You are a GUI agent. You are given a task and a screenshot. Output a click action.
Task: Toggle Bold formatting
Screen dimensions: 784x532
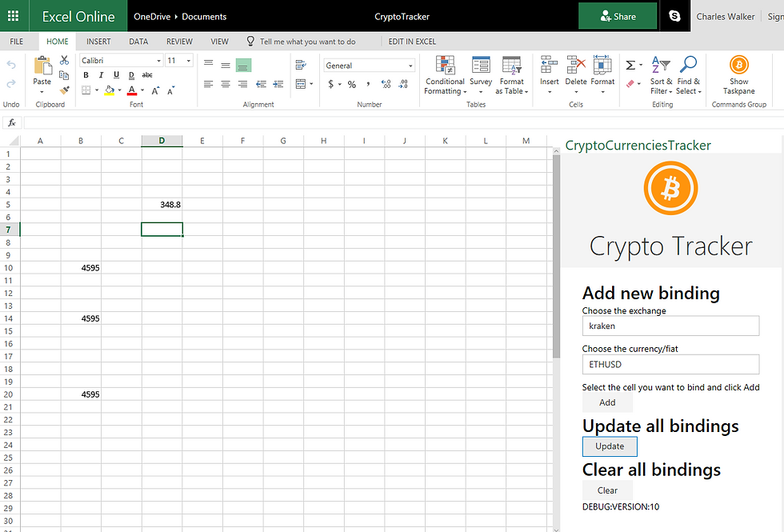pos(86,75)
